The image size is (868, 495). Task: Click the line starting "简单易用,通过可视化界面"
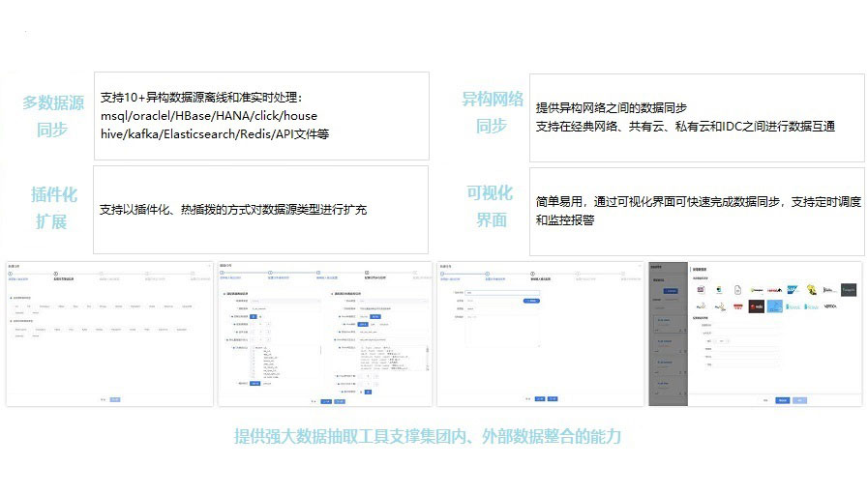coord(699,202)
